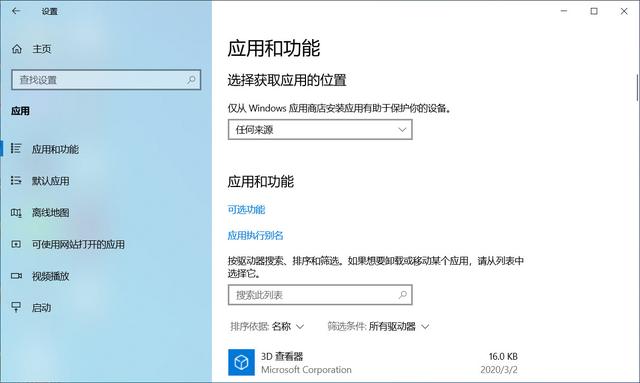Screen dimensions: 640x383
Task: Close the 设置 window
Action: click(x=624, y=11)
